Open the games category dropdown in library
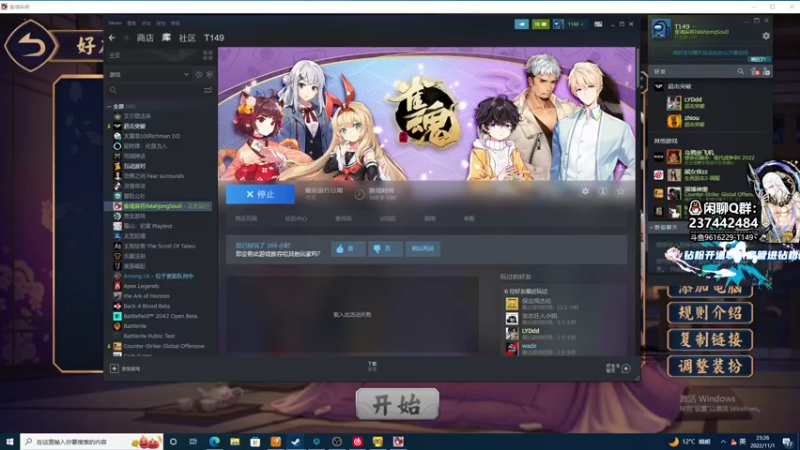Viewport: 800px width, 450px height. [x=149, y=74]
